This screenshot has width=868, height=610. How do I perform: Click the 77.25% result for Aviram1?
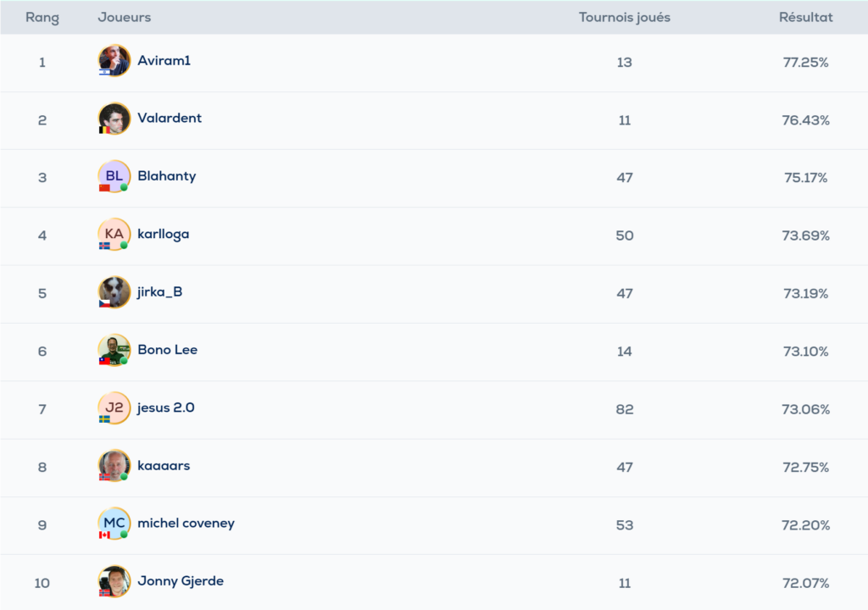tap(805, 62)
